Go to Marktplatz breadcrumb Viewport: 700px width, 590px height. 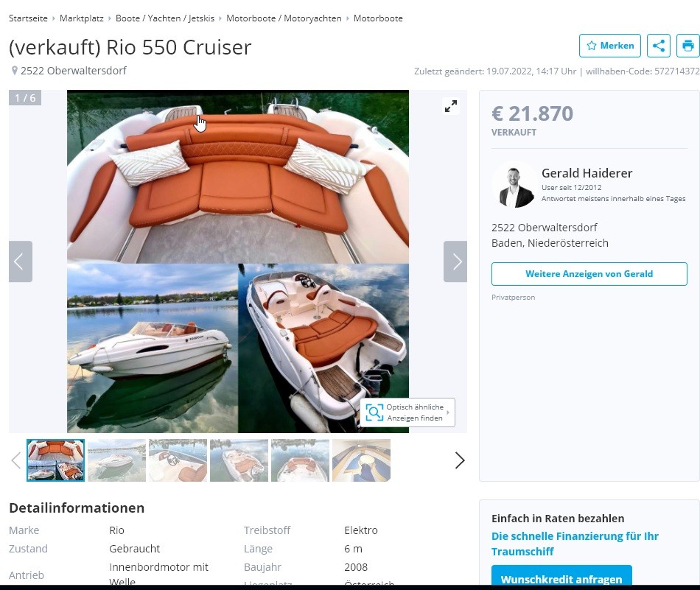(x=82, y=18)
